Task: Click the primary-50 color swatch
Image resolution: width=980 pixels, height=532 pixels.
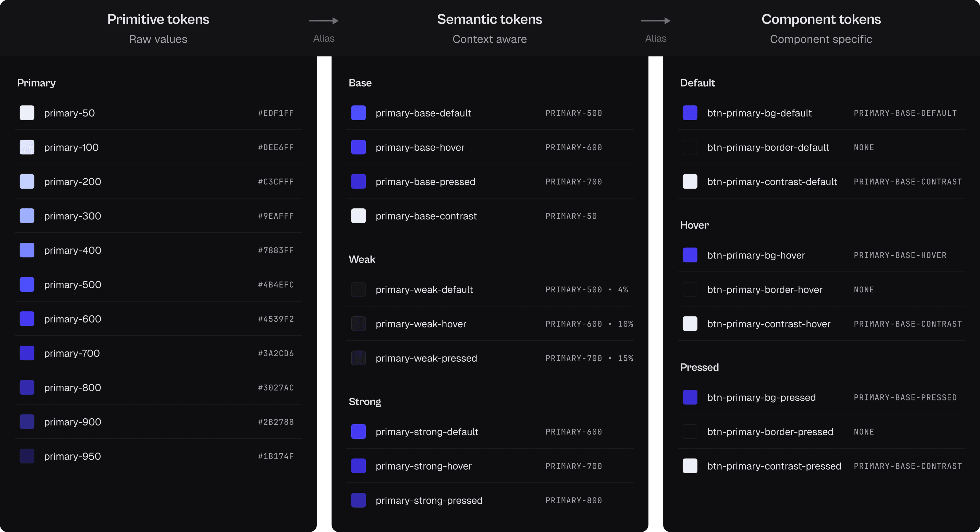Action: (27, 113)
